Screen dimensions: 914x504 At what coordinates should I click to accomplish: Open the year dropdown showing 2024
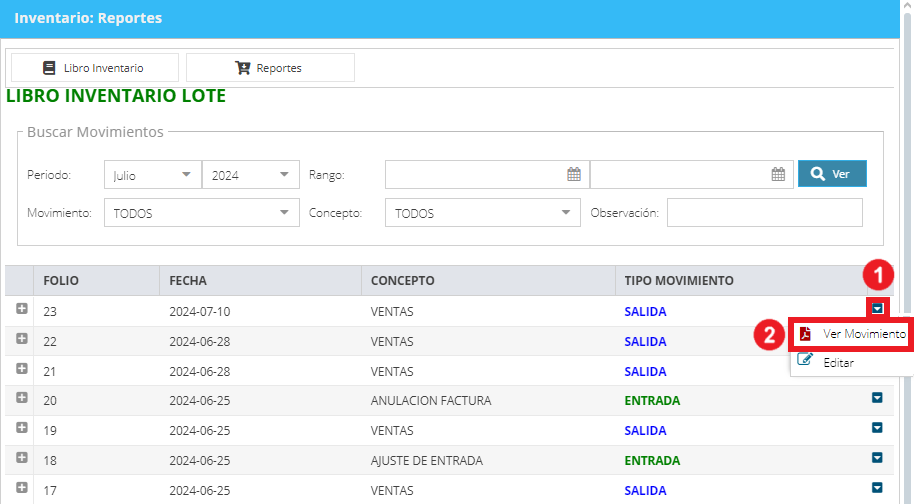(x=251, y=175)
